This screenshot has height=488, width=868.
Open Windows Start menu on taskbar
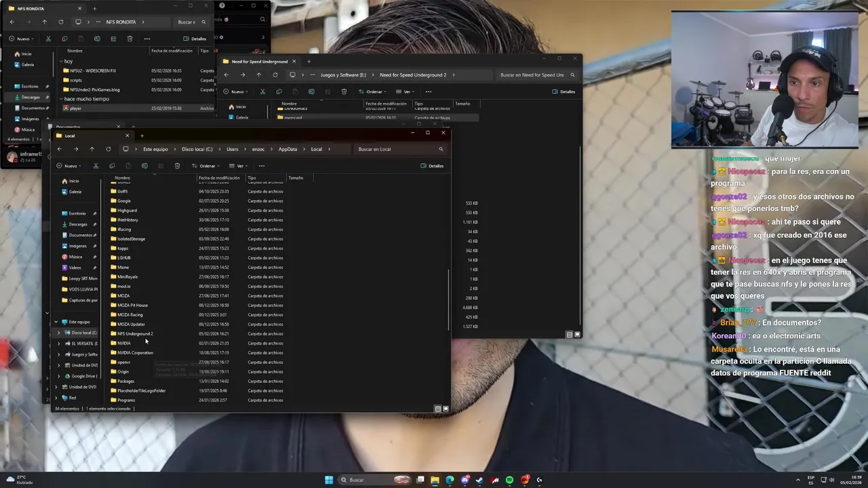329,480
